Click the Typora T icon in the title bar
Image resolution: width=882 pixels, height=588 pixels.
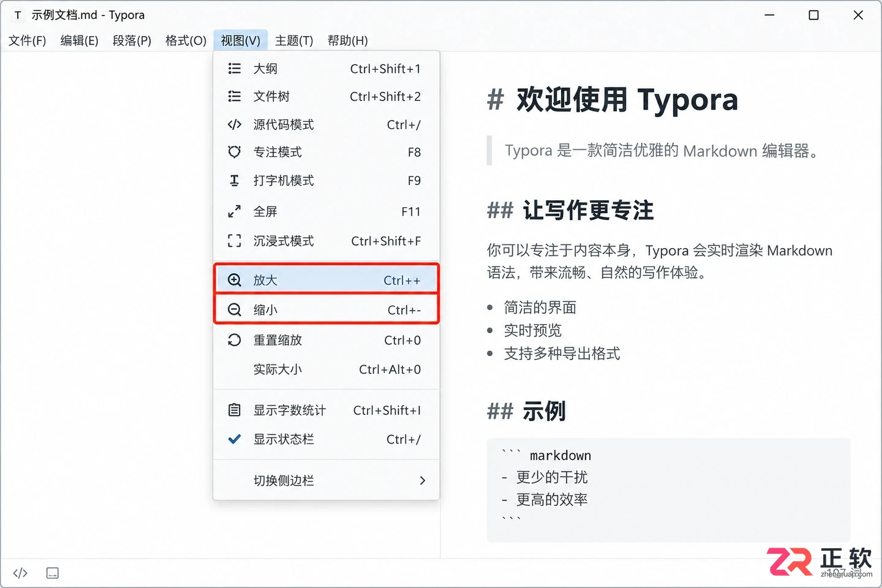18,15
